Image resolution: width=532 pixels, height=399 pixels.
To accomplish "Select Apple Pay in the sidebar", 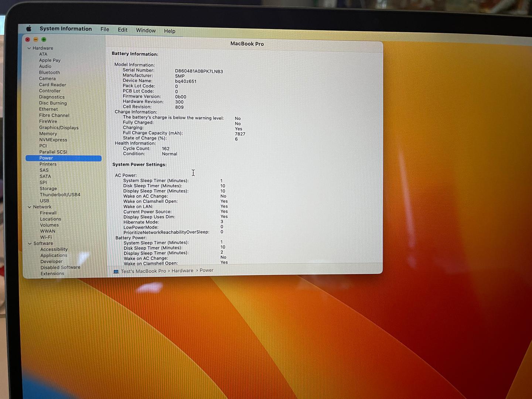I will pos(50,60).
